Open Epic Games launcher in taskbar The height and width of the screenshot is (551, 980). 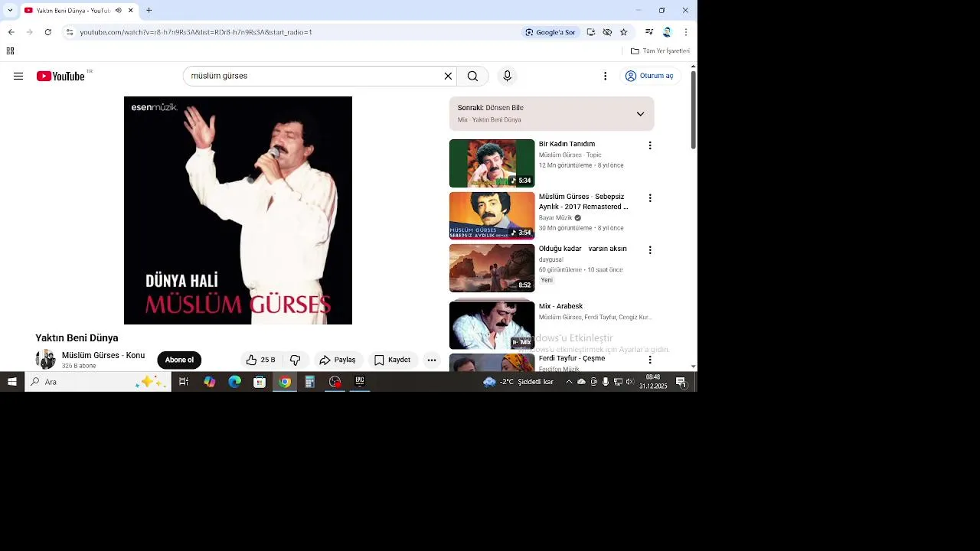coord(360,382)
